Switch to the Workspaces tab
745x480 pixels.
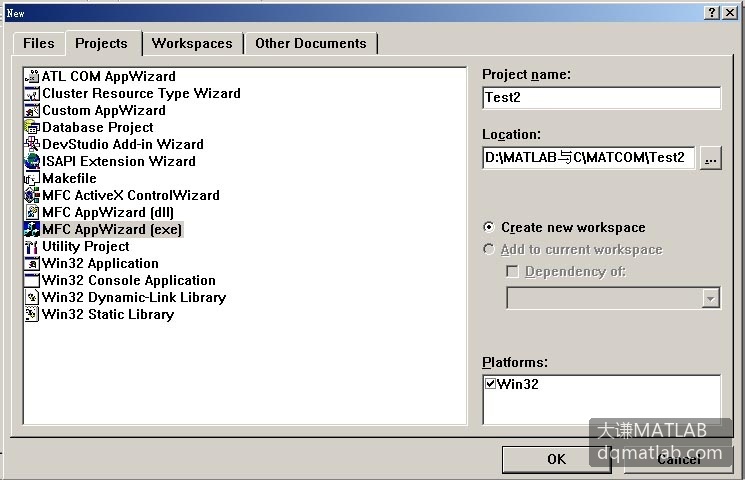(192, 44)
